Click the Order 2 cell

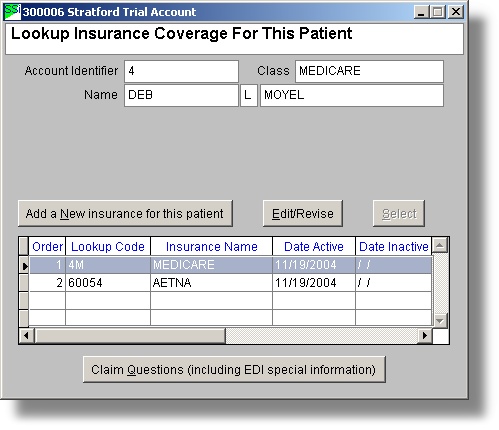(x=47, y=283)
